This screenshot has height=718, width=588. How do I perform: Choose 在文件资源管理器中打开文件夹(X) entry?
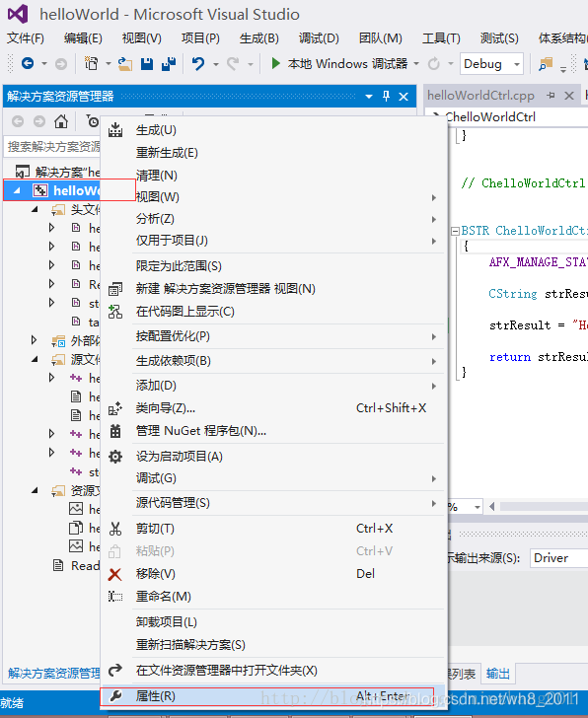pyautogui.click(x=273, y=671)
